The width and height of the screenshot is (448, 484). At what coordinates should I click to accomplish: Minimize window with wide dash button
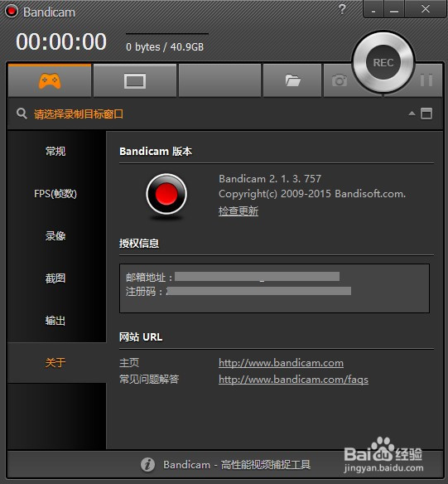[x=394, y=10]
